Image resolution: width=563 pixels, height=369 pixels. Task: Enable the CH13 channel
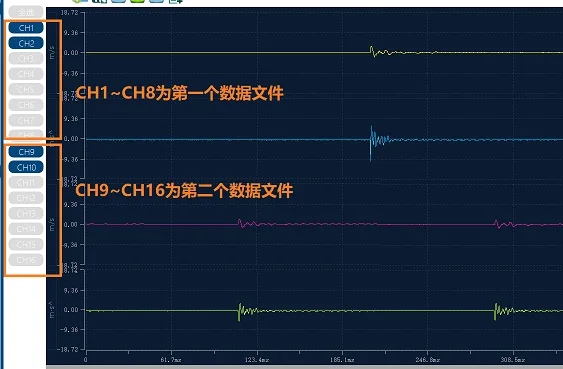coord(26,213)
